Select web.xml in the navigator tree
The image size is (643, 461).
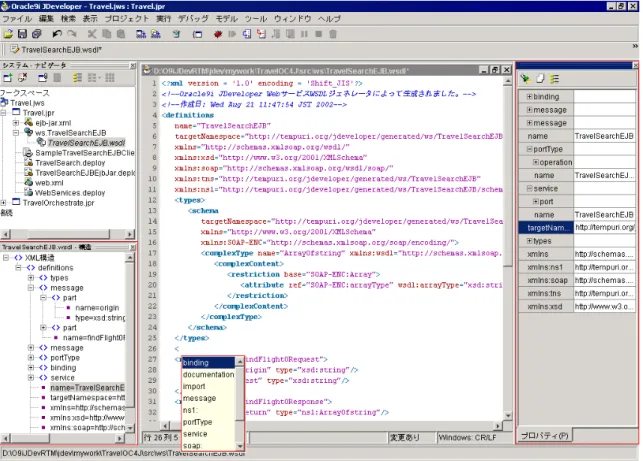point(49,183)
